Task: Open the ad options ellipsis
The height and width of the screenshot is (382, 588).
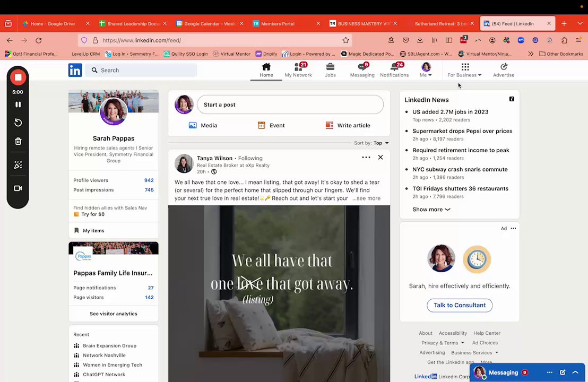Action: pos(513,228)
